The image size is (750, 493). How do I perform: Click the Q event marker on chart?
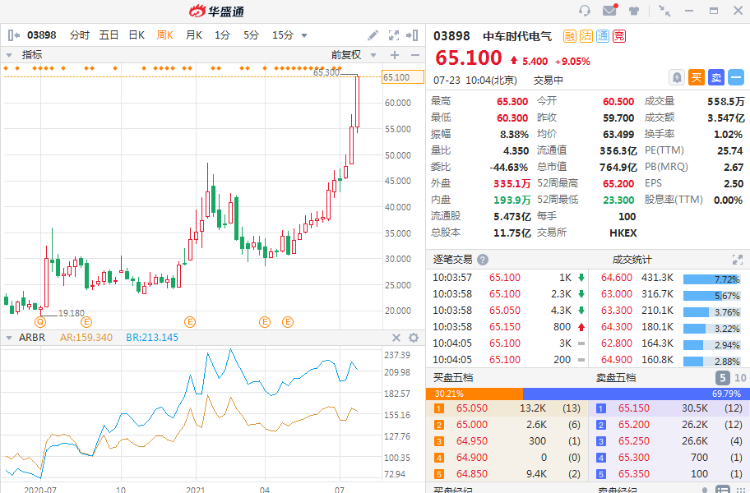41,322
